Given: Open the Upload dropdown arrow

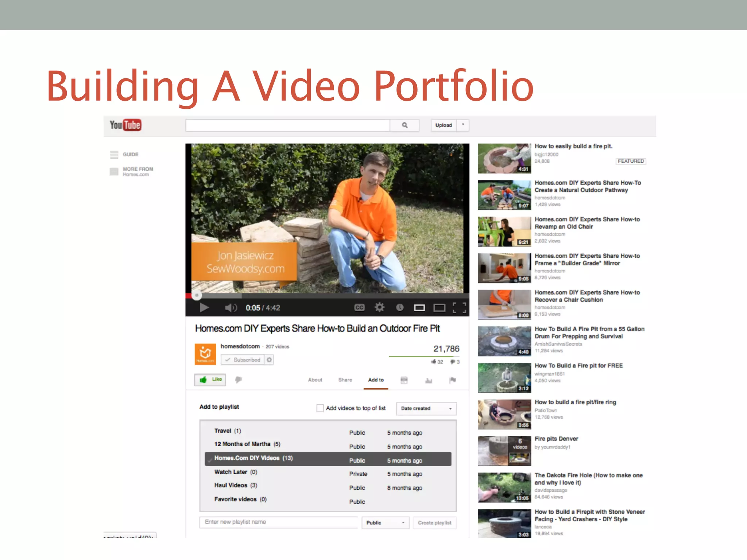Looking at the screenshot, I should click(463, 125).
